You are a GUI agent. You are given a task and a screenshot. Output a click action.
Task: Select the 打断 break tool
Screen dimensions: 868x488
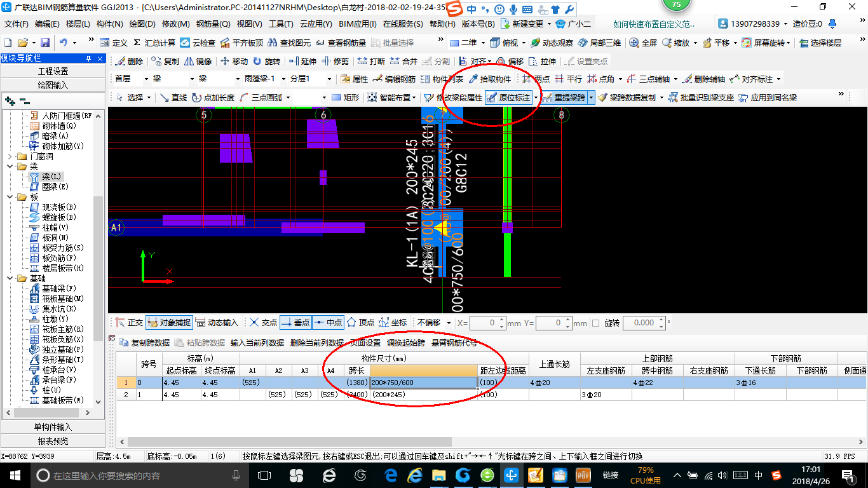[x=371, y=61]
